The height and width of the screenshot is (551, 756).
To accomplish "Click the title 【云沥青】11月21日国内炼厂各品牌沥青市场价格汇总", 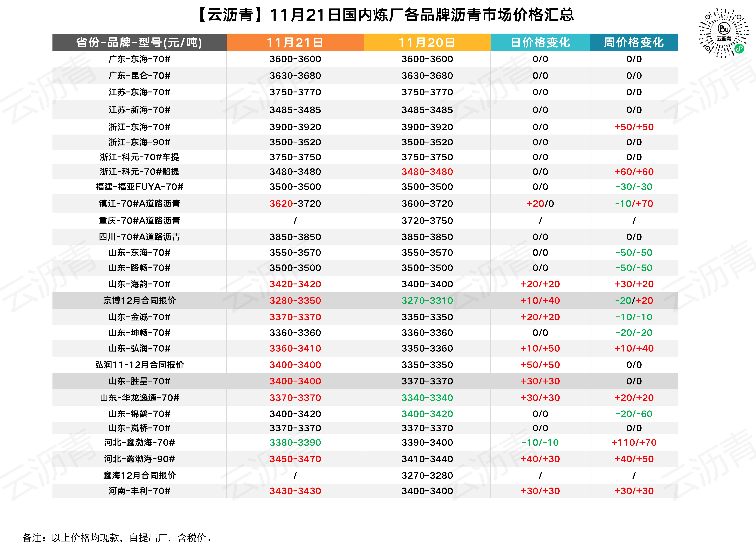I will (385, 15).
